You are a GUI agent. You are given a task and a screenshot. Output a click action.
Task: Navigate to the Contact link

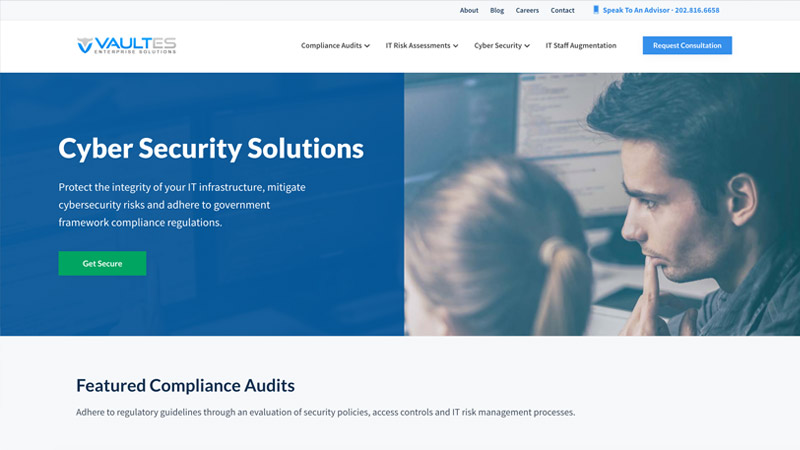562,10
